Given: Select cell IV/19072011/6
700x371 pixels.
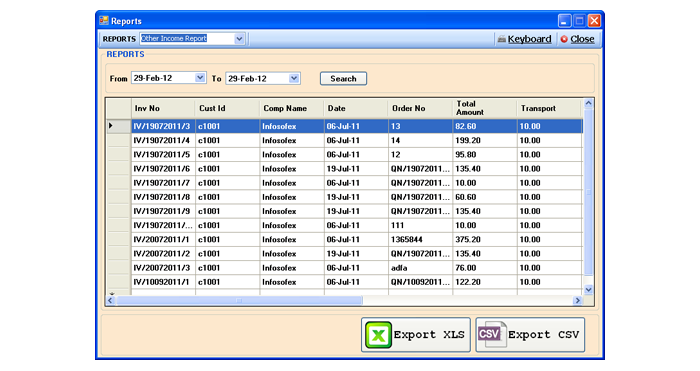Looking at the screenshot, I should coord(163,169).
